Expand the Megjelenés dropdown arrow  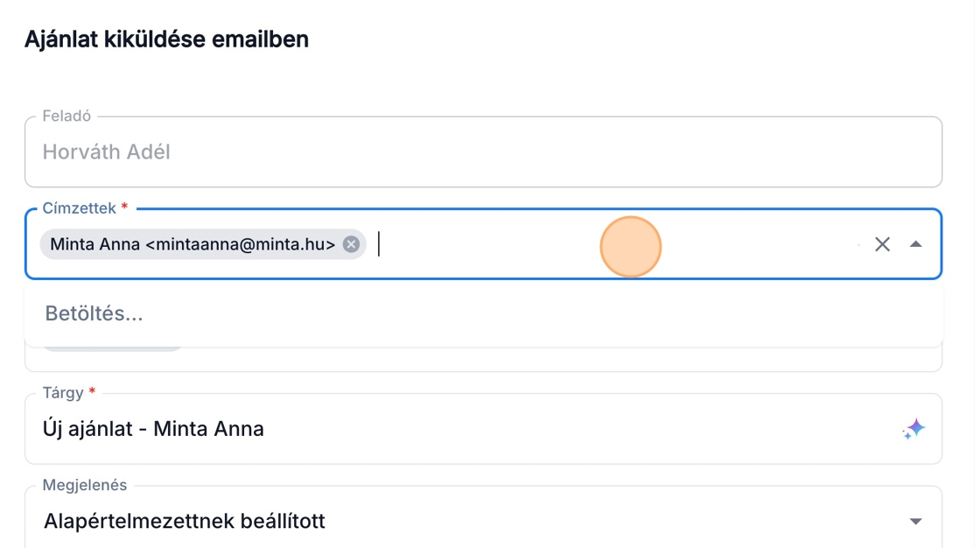pyautogui.click(x=915, y=522)
